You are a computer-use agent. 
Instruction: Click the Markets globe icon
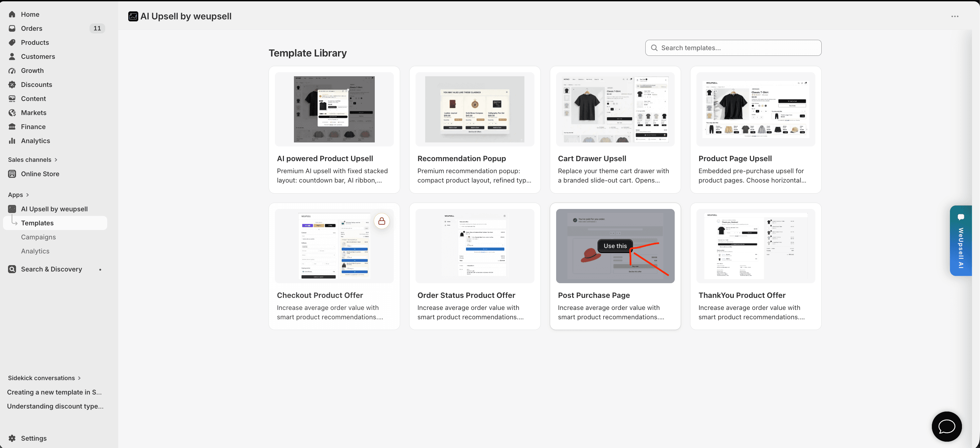point(12,113)
